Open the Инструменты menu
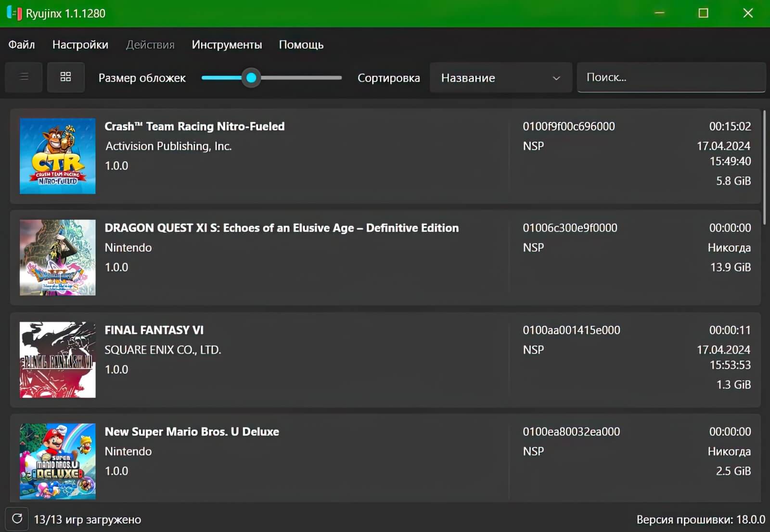This screenshot has height=532, width=770. 227,45
